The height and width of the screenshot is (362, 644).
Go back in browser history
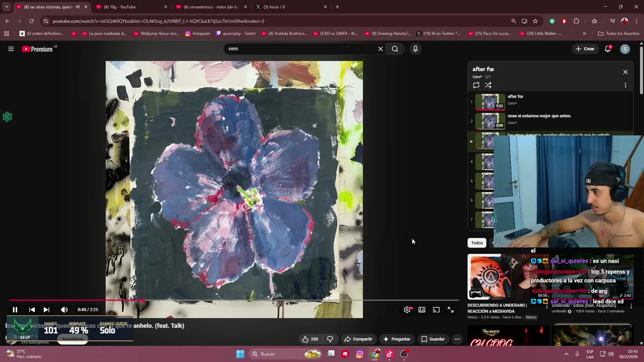(7, 21)
